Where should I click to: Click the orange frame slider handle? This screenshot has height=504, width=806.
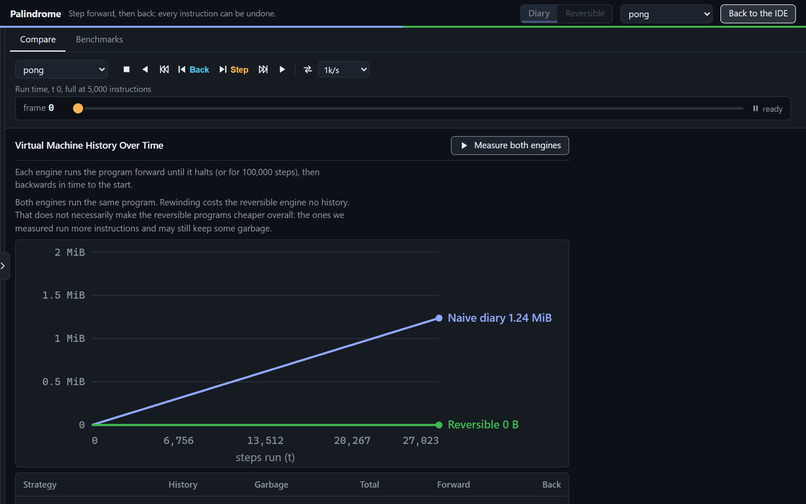(x=78, y=109)
